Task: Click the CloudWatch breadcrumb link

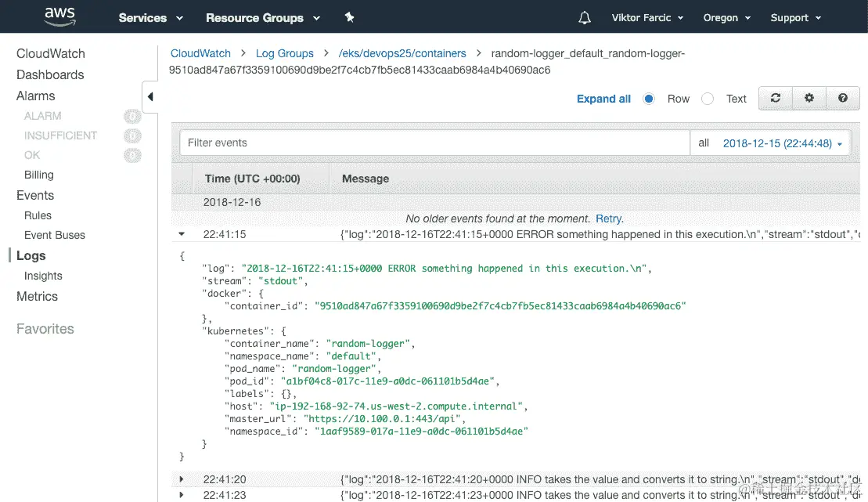Action: [x=200, y=53]
